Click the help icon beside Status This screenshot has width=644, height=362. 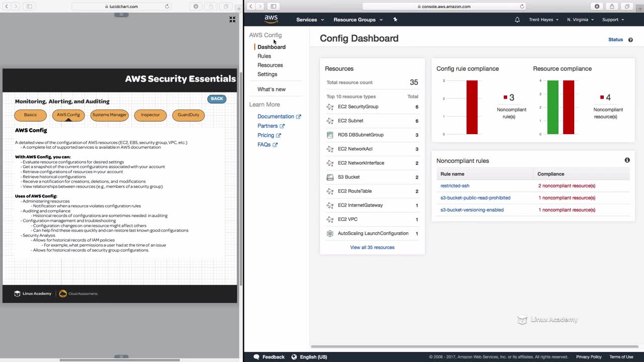630,40
